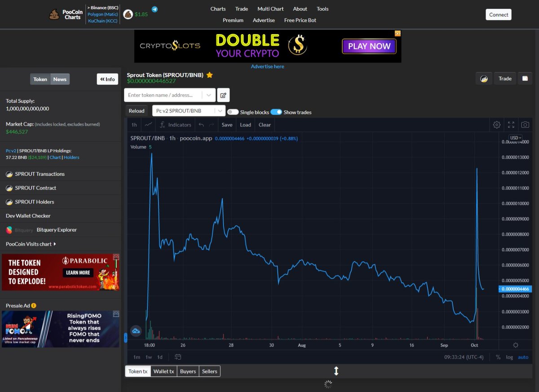Click Clear in chart toolbar
Screen dimensions: 539x392
[x=265, y=125]
